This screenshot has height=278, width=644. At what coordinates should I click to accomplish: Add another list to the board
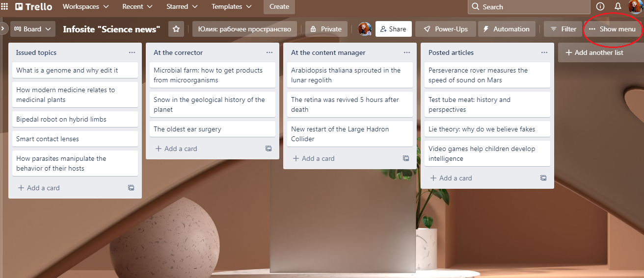[600, 52]
